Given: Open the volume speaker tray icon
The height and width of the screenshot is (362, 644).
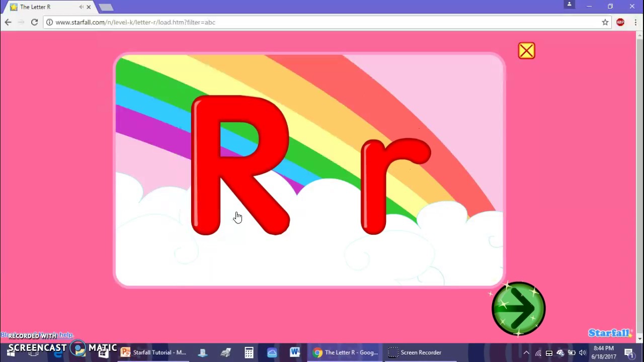Looking at the screenshot, I should pyautogui.click(x=583, y=352).
